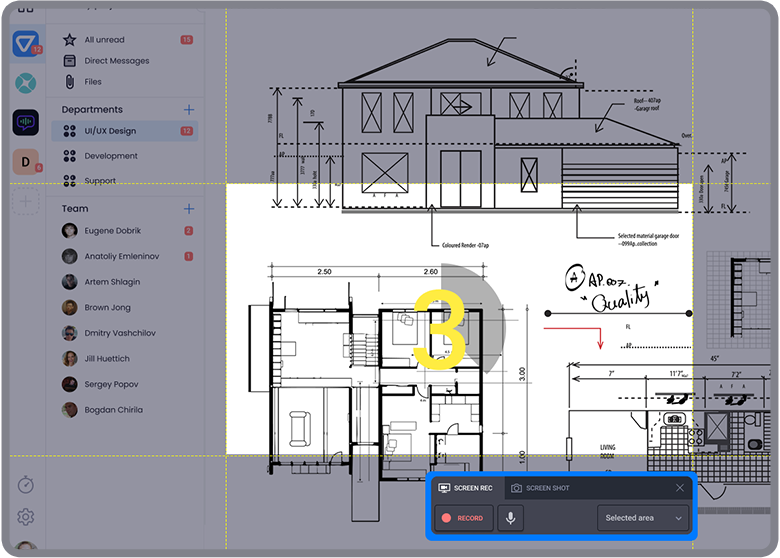Select the workspace with letter D
This screenshot has width=780, height=558.
click(25, 161)
